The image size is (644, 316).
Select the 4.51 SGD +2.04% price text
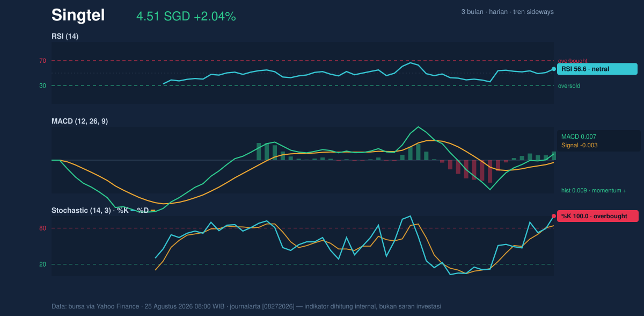[x=186, y=17]
